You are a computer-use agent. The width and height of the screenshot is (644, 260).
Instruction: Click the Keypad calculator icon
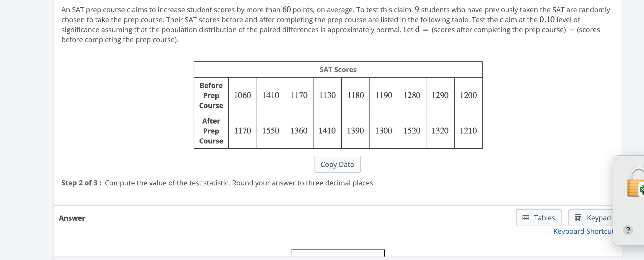(x=578, y=218)
